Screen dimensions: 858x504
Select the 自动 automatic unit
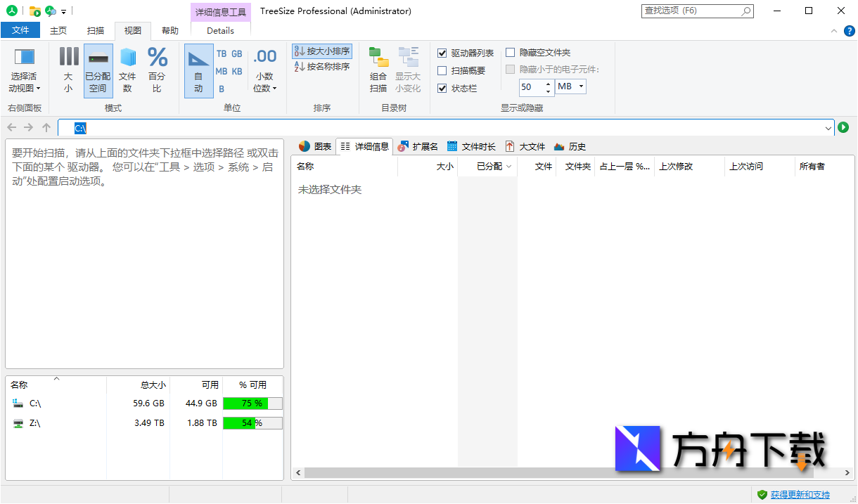[x=198, y=69]
